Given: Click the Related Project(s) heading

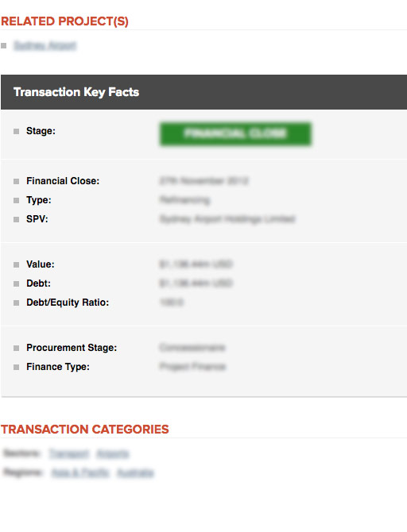Looking at the screenshot, I should [x=64, y=21].
